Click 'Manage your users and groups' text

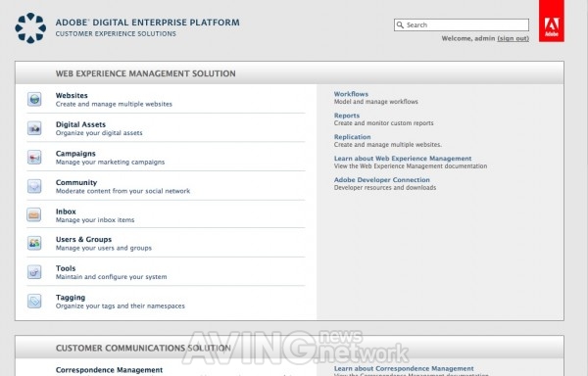click(x=104, y=248)
